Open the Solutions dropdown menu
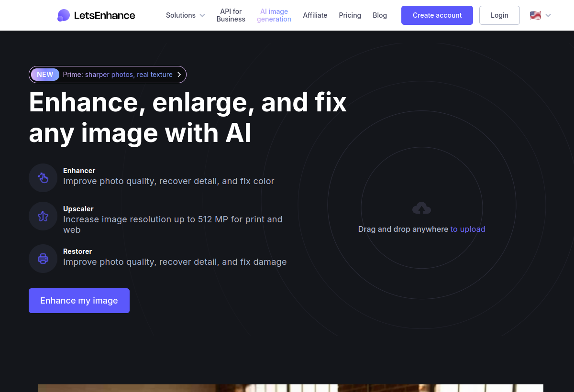 pos(186,15)
